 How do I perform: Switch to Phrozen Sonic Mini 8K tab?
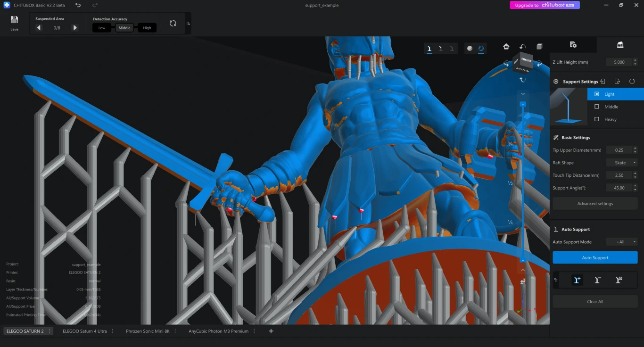pos(148,331)
